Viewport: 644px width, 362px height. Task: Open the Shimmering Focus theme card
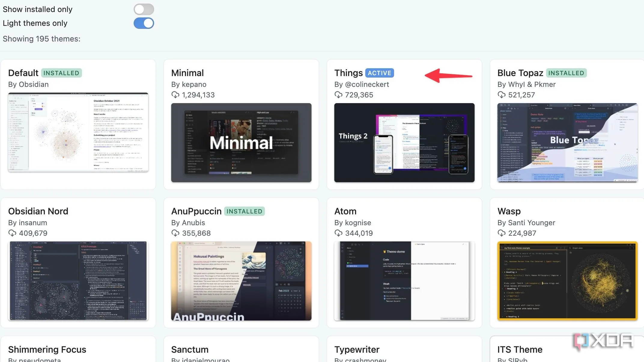(x=47, y=350)
